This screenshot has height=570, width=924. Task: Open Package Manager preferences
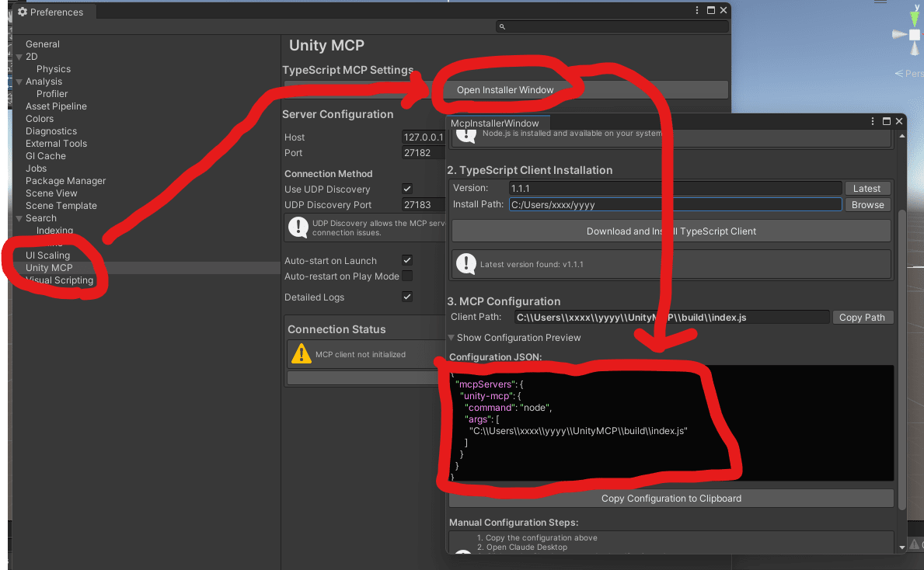pos(65,180)
